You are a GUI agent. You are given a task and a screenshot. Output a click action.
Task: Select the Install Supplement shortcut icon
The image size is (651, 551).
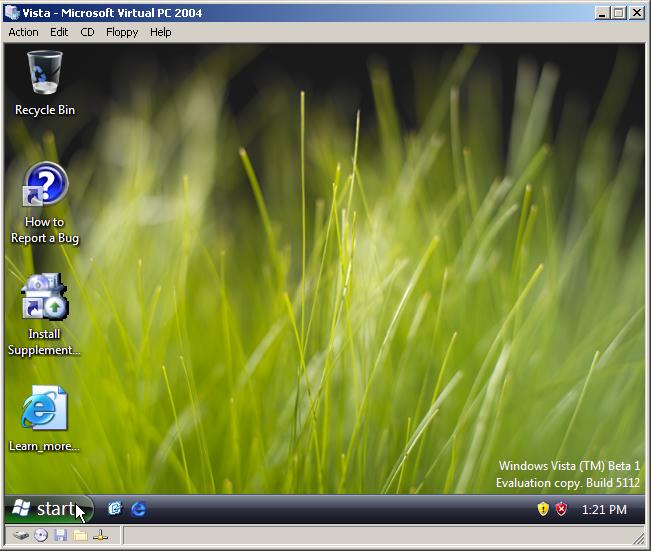[44, 315]
